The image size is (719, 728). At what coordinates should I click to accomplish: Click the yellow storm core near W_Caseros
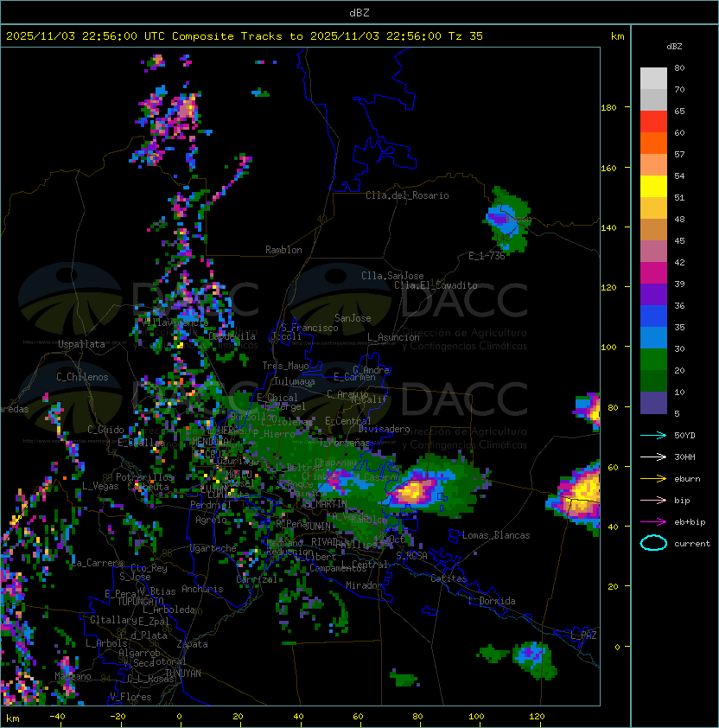click(x=413, y=490)
